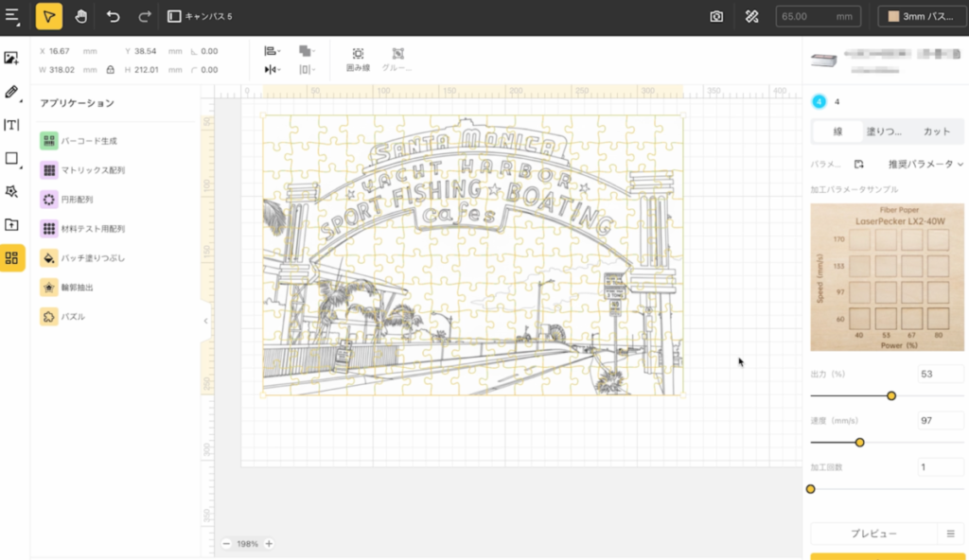Select the hand pan tool
This screenshot has width=969, height=560.
[x=81, y=16]
